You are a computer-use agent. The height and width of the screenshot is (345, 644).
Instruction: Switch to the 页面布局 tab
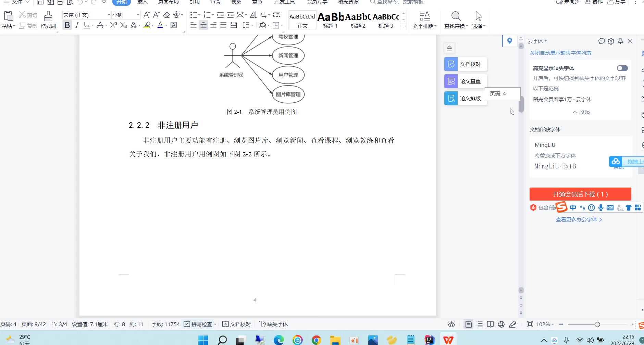point(168,2)
